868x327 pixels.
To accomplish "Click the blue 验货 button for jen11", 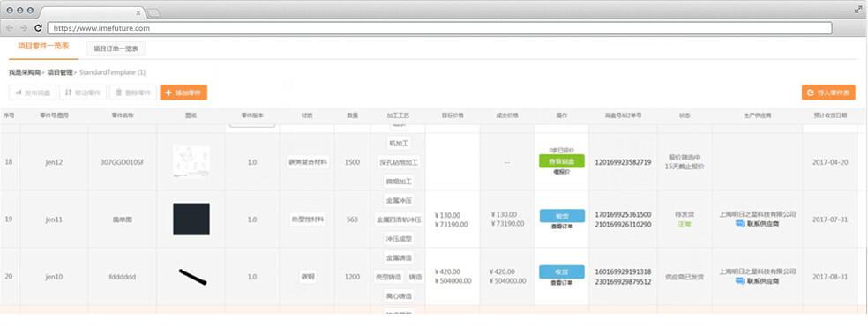I will (562, 216).
